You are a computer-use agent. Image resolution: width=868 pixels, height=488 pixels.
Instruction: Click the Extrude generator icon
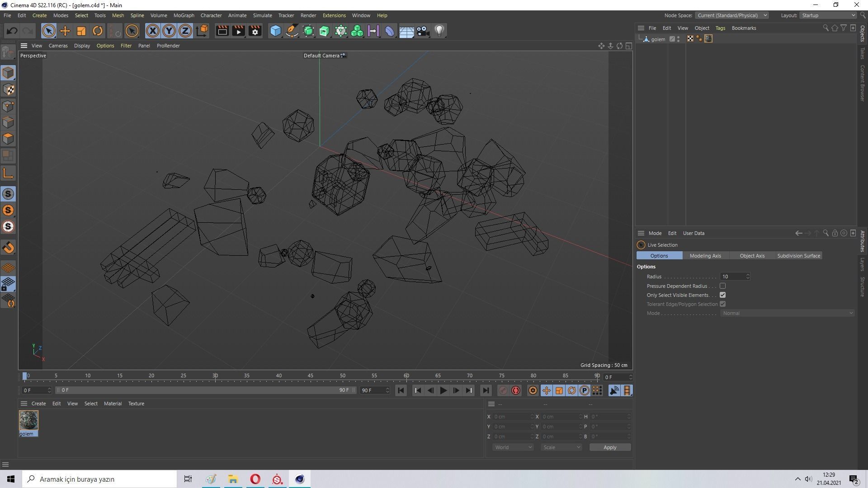(x=325, y=31)
